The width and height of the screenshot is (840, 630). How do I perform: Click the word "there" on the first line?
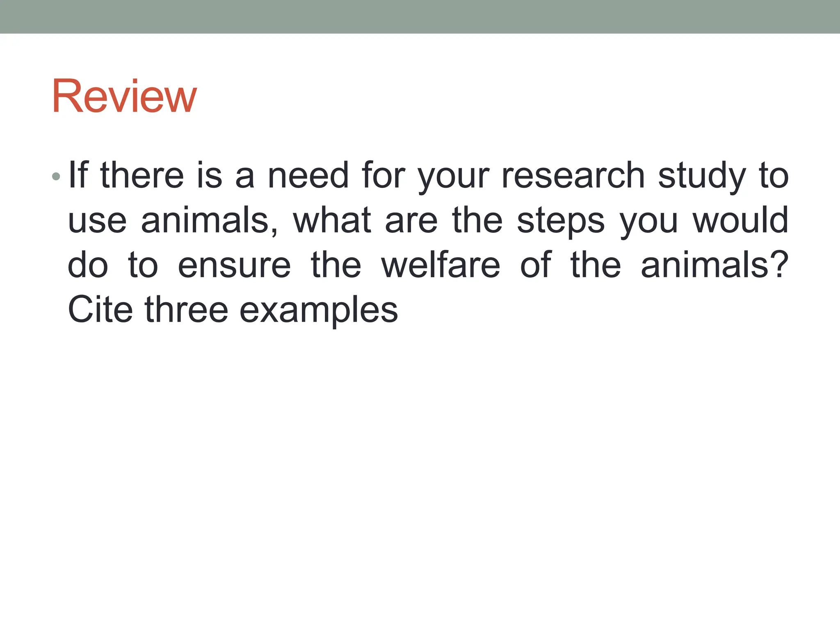point(142,176)
